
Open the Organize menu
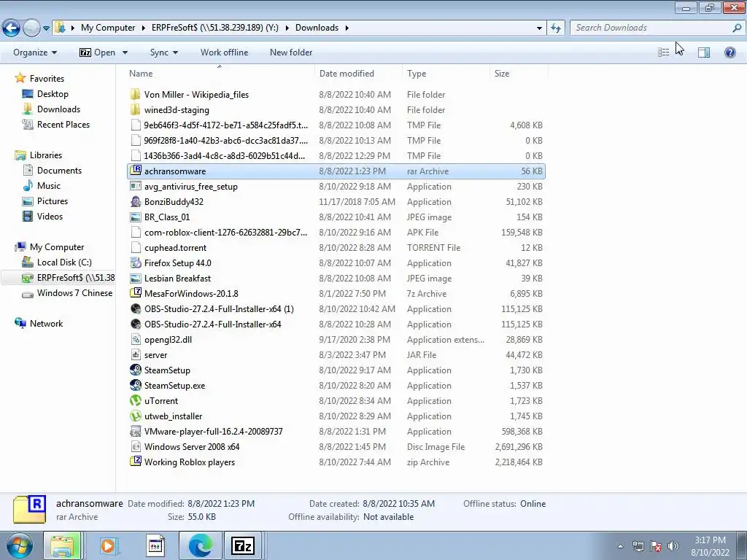[35, 52]
